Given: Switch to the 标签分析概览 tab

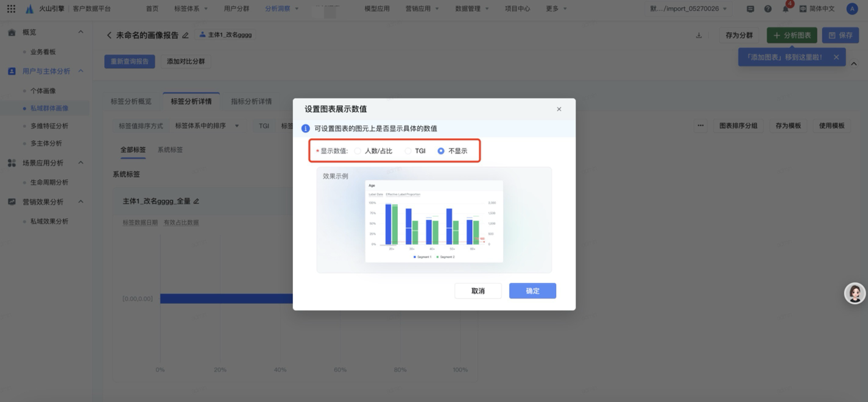Looking at the screenshot, I should tap(131, 101).
